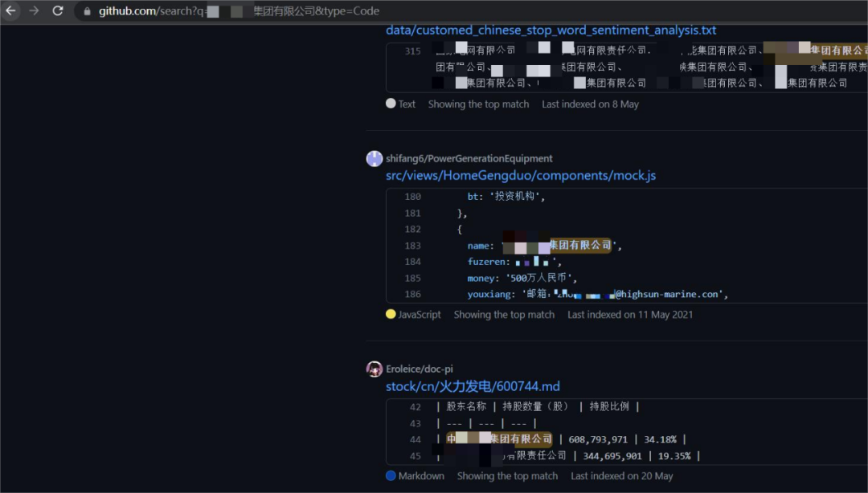Open shifang6/PowerGenerationEquipment repository link
This screenshot has height=493, width=868.
(x=469, y=158)
